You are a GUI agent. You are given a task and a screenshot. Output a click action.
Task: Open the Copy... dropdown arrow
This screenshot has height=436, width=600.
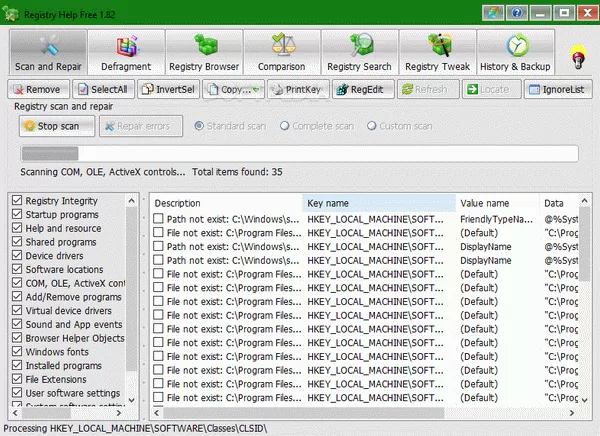click(x=256, y=90)
